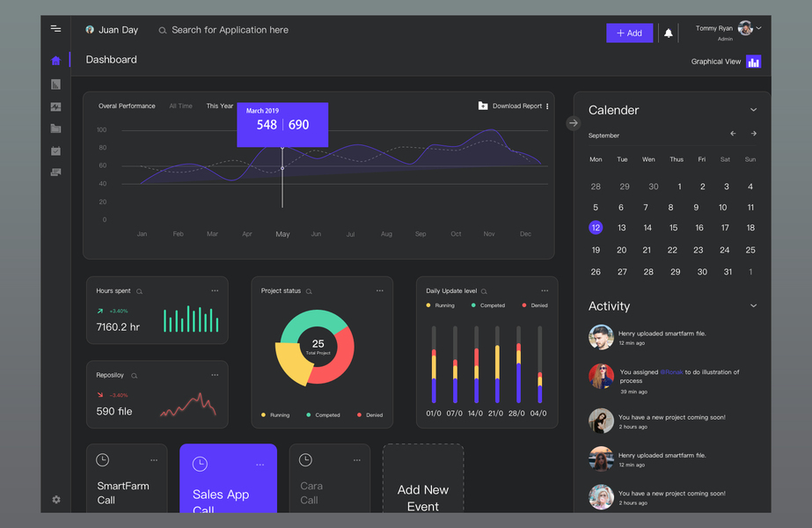This screenshot has height=528, width=812.
Task: Open the bar chart report sidebar icon
Action: click(56, 84)
